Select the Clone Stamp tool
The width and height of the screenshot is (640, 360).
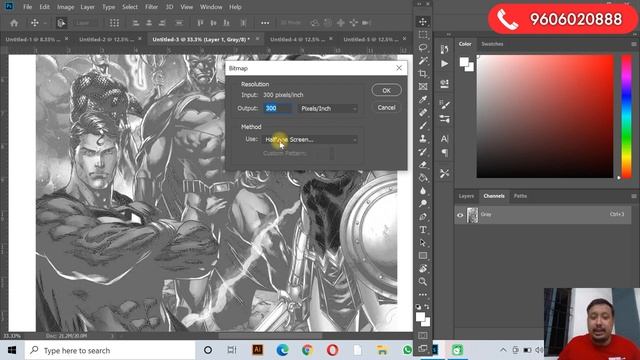pos(423,138)
